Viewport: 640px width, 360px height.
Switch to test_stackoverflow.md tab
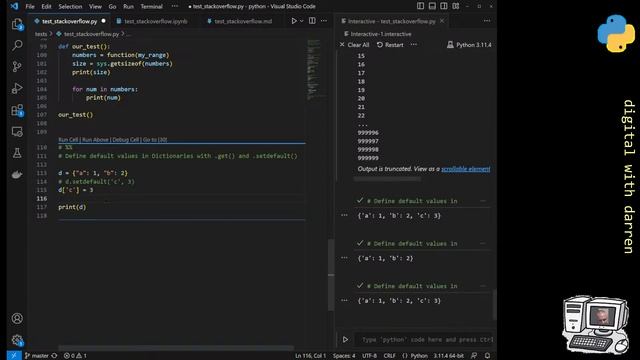click(243, 21)
